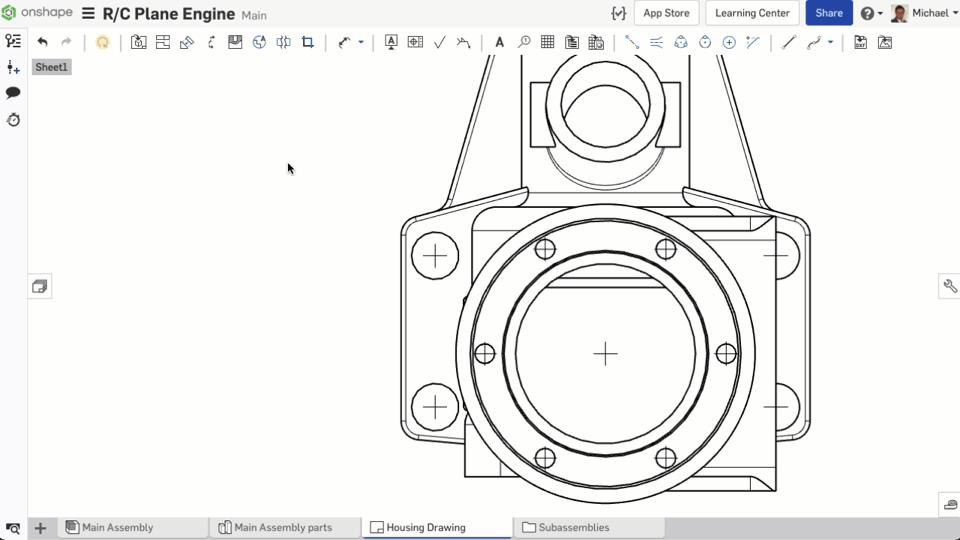The image size is (960, 540).
Task: Open the Subassemblies folder tab
Action: coord(573,527)
